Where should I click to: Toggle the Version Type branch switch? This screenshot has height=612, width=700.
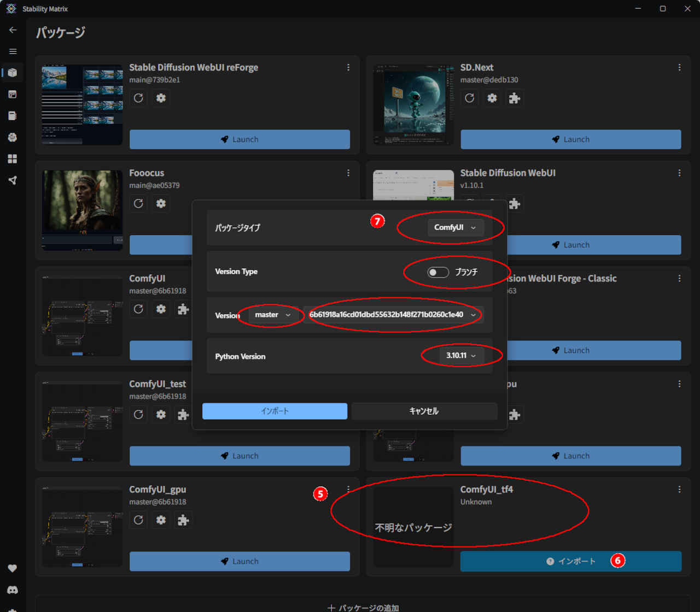pyautogui.click(x=438, y=272)
